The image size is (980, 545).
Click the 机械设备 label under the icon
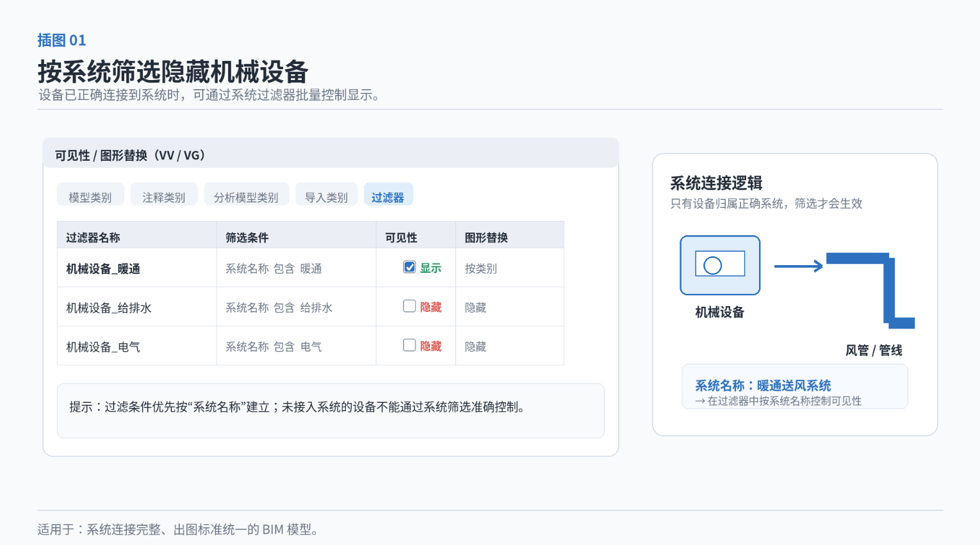coord(720,313)
